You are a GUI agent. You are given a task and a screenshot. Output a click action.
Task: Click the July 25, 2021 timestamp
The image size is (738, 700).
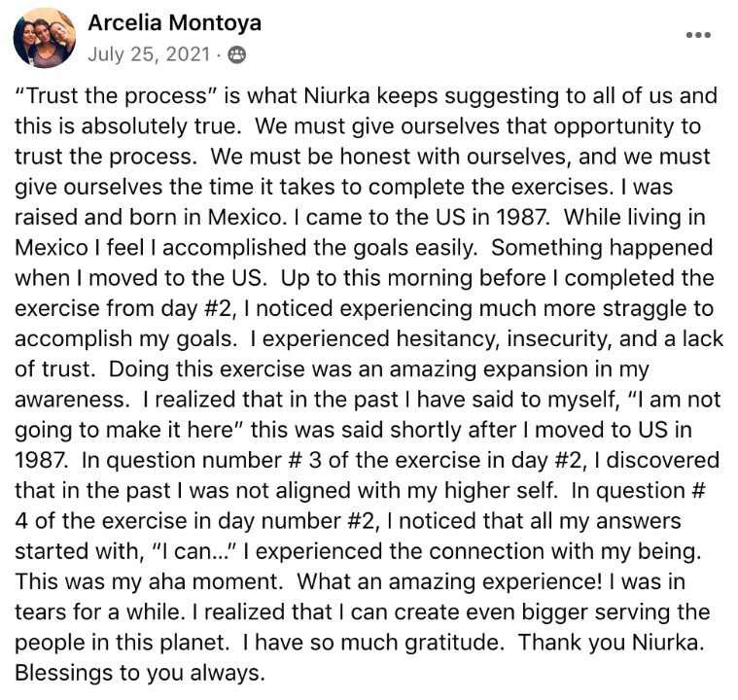[149, 54]
